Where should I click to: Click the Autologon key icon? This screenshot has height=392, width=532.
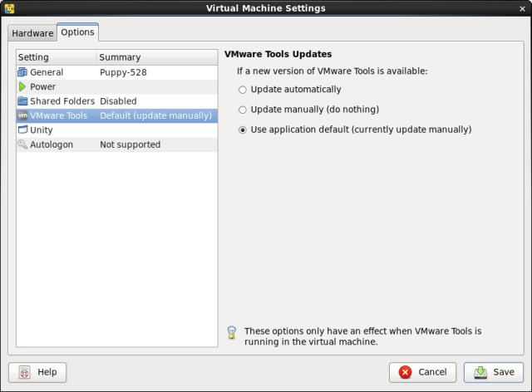click(x=22, y=145)
